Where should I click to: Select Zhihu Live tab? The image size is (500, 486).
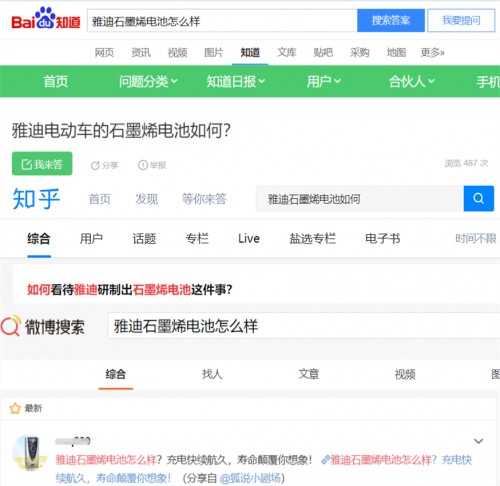click(x=249, y=239)
